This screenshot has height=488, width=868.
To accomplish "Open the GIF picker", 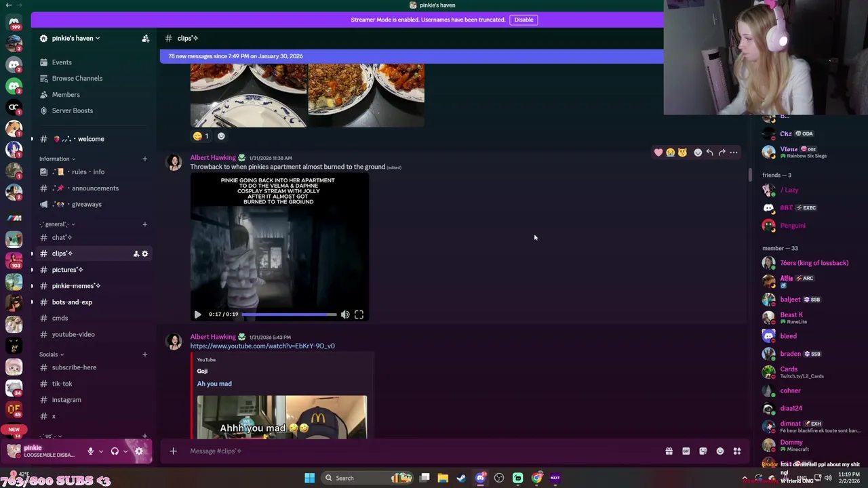I will pos(686,451).
